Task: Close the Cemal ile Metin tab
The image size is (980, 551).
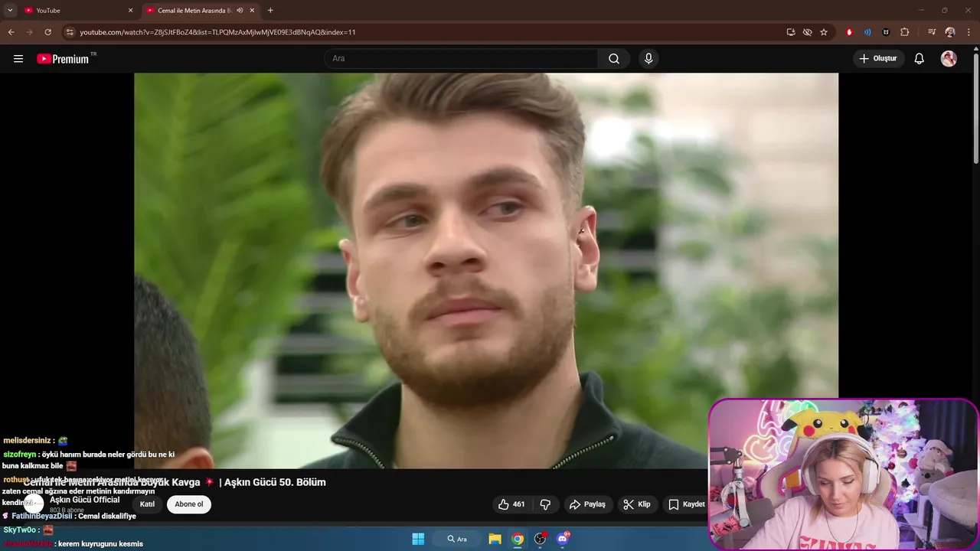Action: (x=252, y=11)
